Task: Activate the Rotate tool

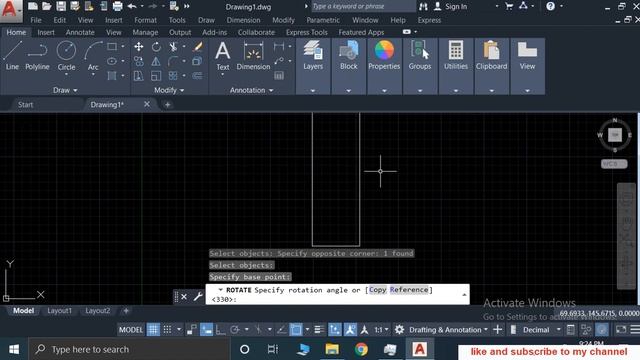Action: 156,47
